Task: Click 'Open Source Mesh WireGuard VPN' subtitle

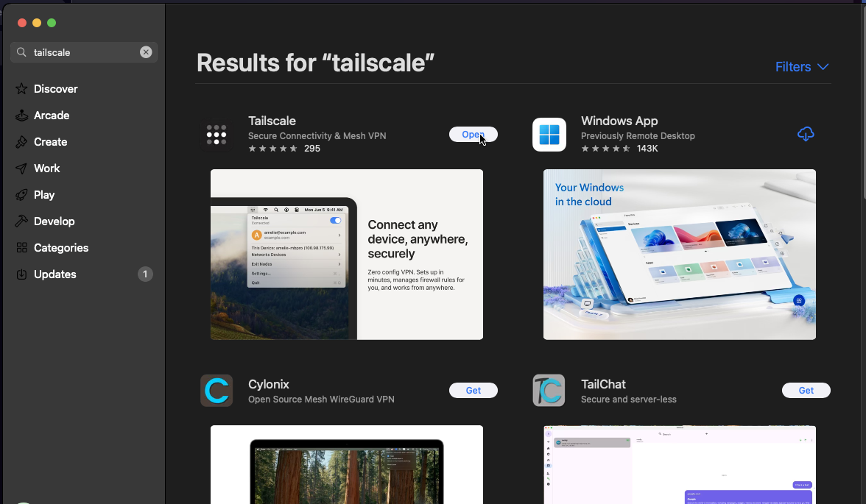Action: [321, 399]
